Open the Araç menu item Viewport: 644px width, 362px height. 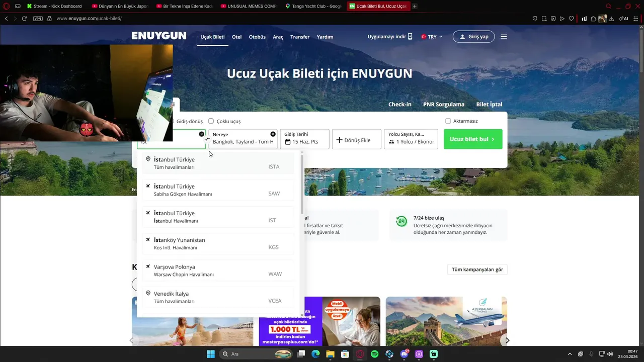point(278,37)
